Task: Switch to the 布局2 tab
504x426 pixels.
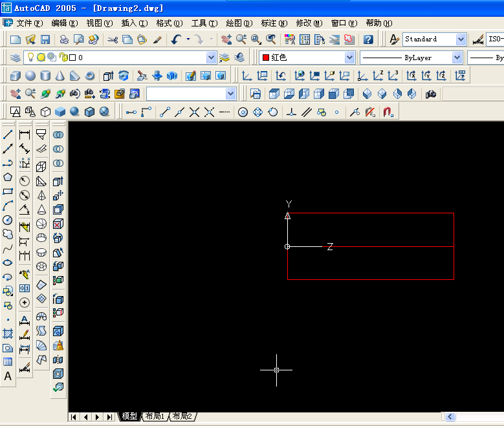Action: (182, 416)
